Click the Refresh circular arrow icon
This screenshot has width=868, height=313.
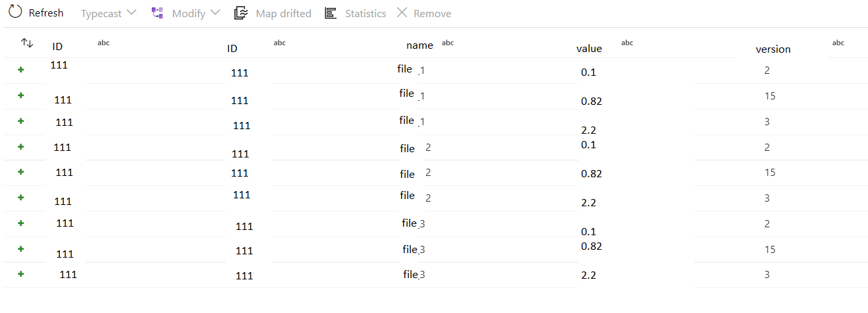point(15,12)
